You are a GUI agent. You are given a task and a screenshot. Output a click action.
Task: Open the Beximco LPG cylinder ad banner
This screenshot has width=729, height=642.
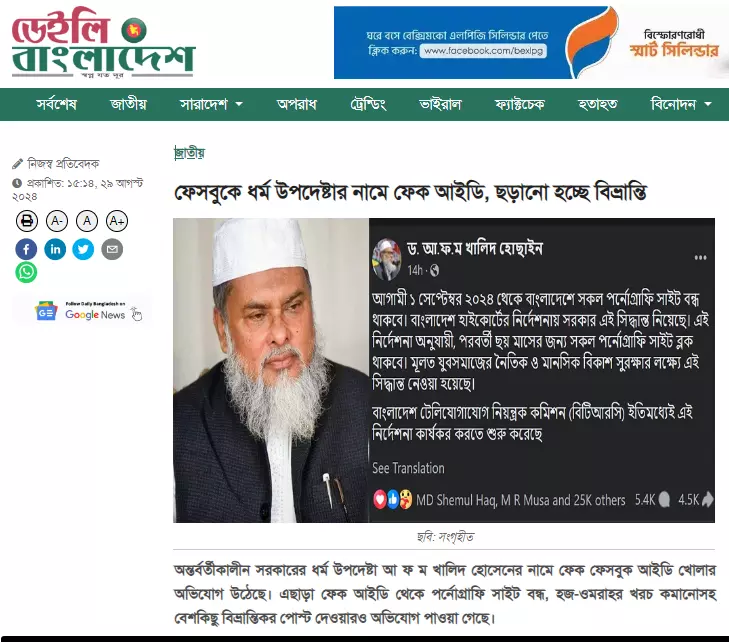pyautogui.click(x=531, y=42)
